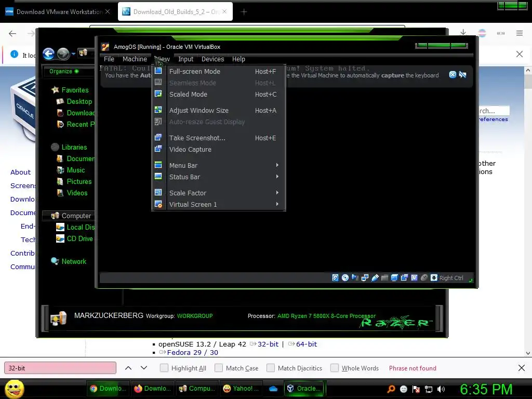The height and width of the screenshot is (399, 532).
Task: Toggle the Match Diacritics checkbox
Action: (271, 368)
